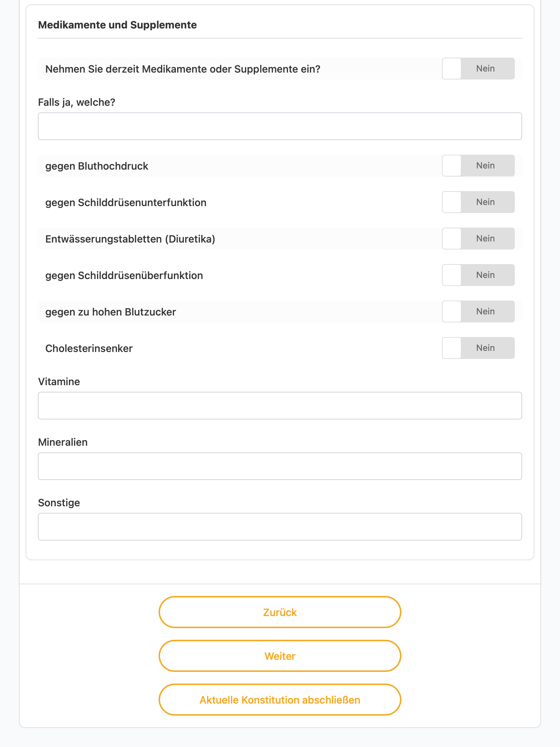Click the 'Vitamine' field label

59,382
